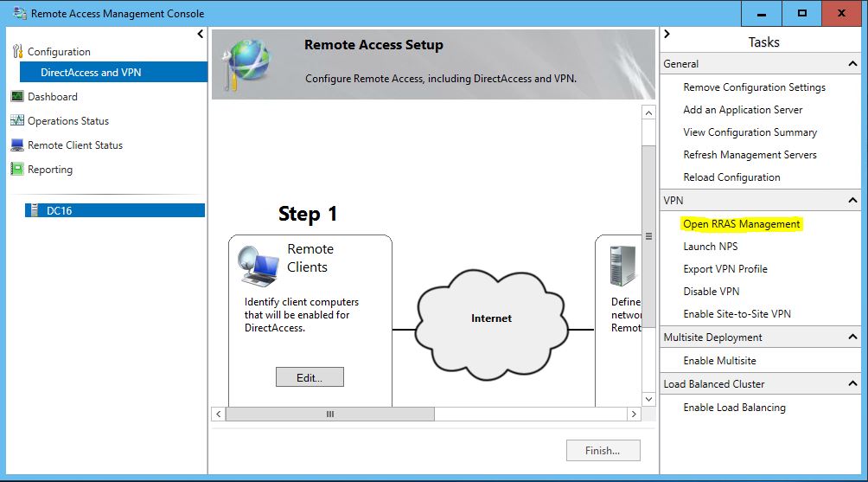Click the vertical scrollbar down arrow

tap(648, 399)
